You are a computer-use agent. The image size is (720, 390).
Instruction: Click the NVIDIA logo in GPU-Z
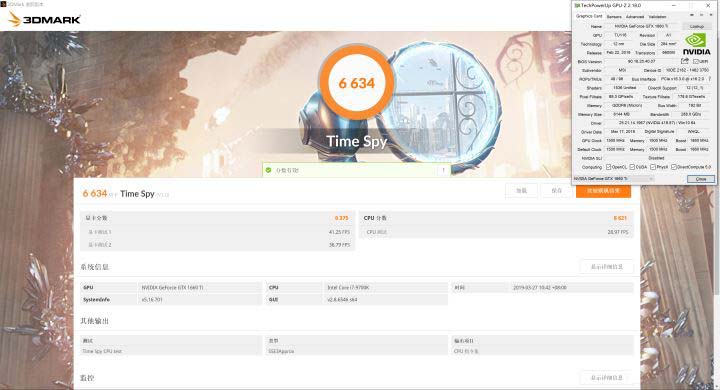[696, 44]
